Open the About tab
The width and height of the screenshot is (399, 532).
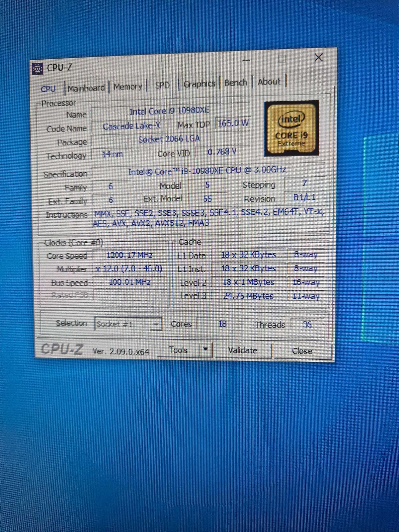(x=269, y=82)
